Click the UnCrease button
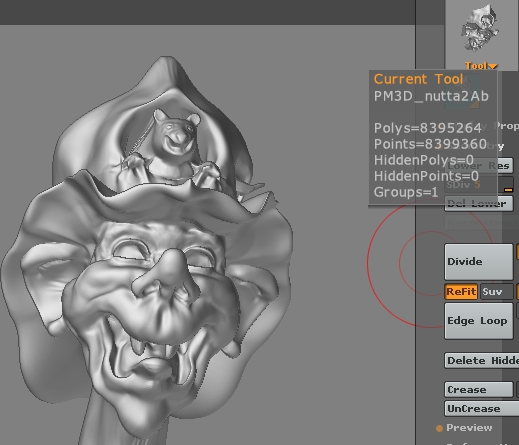The height and width of the screenshot is (445, 519). [x=482, y=409]
